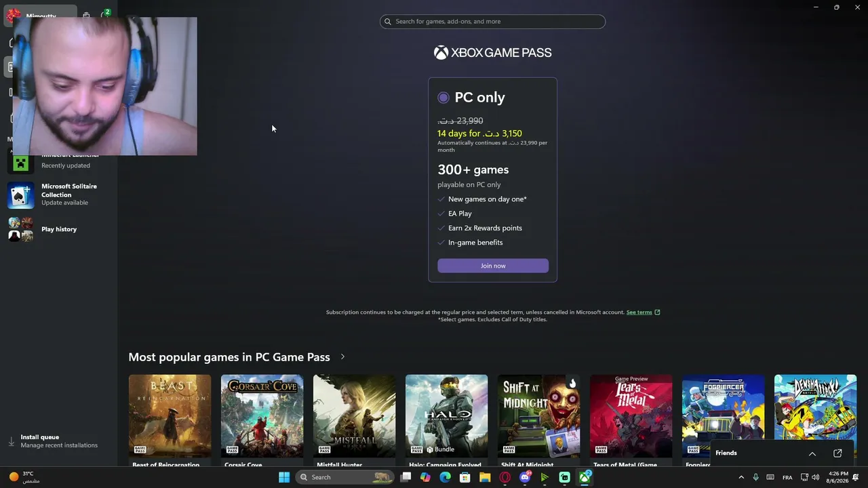Click the touch keyboard icon in system tray

[770, 477]
